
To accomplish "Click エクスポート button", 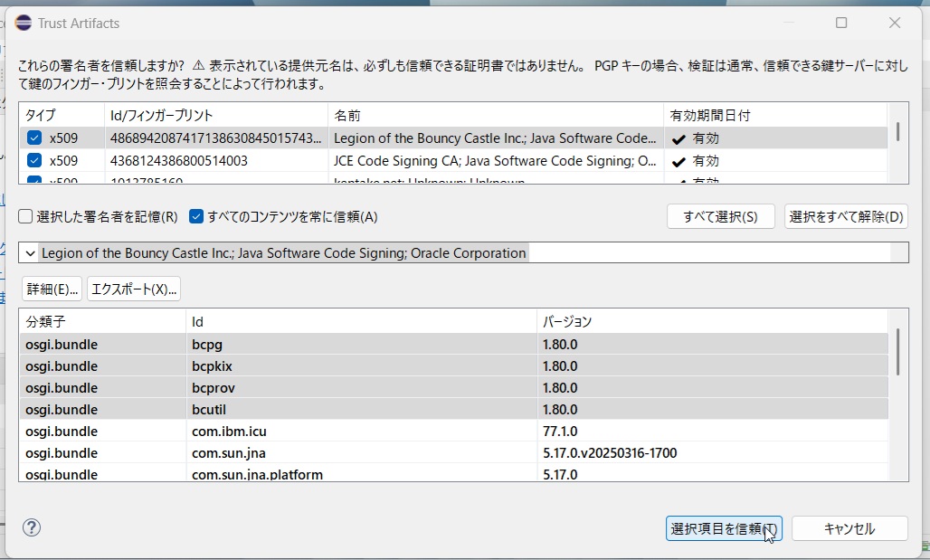I will [x=134, y=289].
